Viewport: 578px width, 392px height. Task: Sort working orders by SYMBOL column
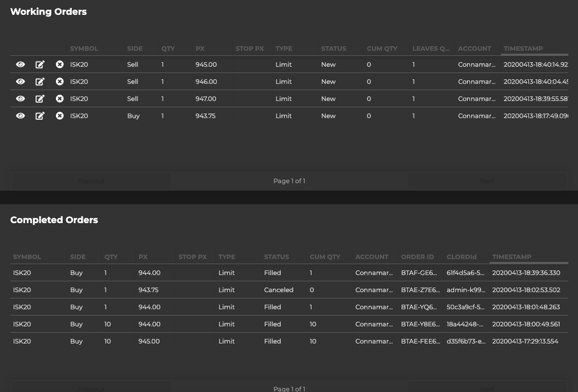tap(84, 49)
